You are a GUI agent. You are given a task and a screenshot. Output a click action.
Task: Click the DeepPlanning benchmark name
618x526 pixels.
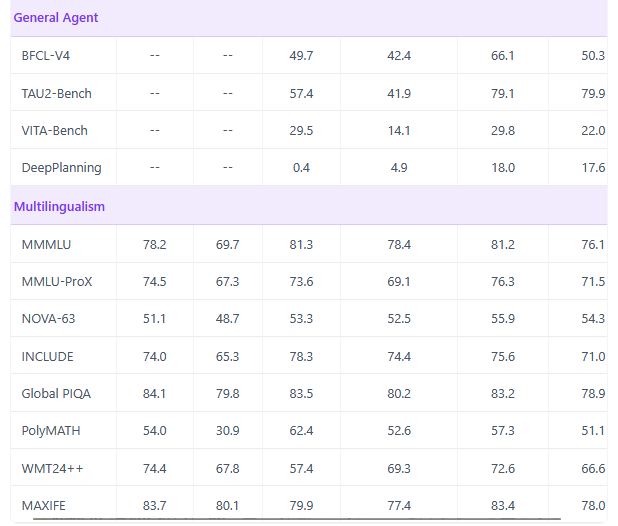[61, 168]
